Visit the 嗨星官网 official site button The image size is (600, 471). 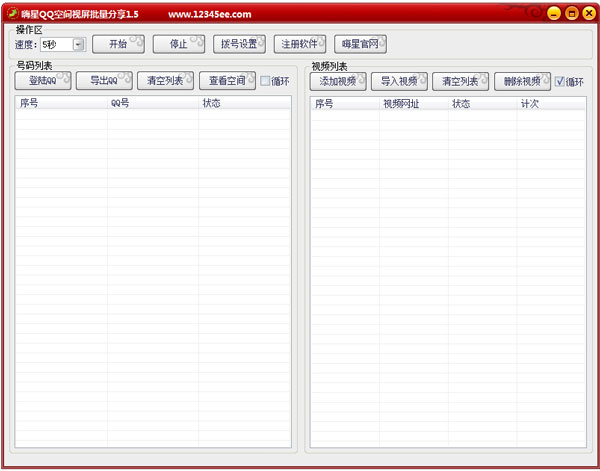[x=360, y=44]
